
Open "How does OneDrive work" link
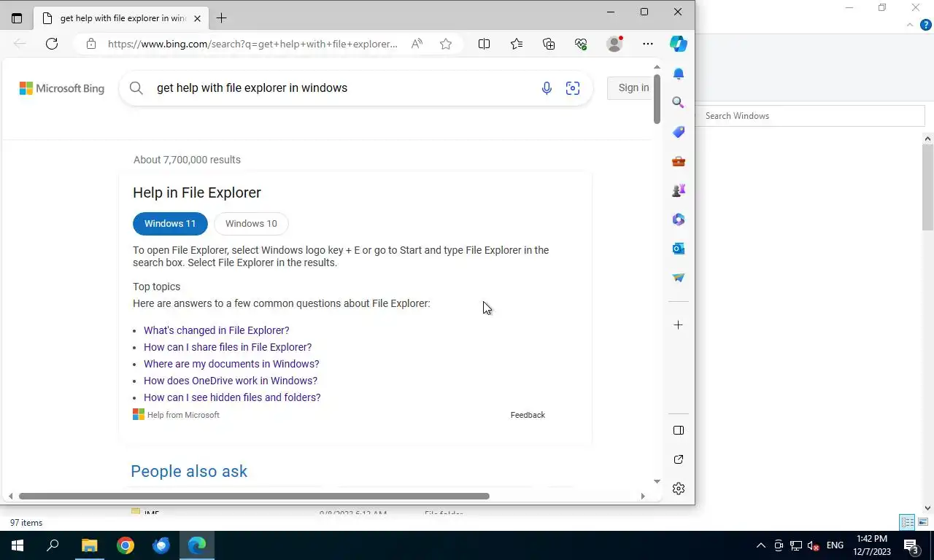tap(231, 381)
